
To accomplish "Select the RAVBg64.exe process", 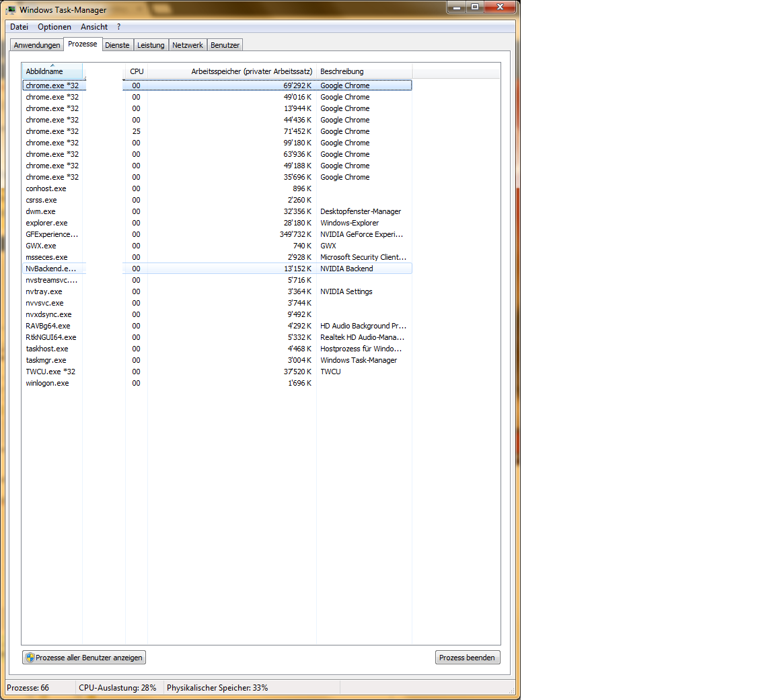I will click(217, 326).
